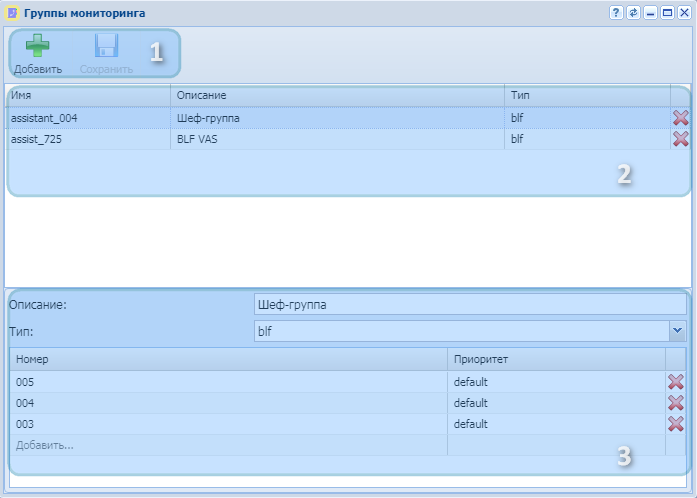Viewport: 697px width, 498px height.
Task: Click the Save floppy disk icon
Action: 106,47
